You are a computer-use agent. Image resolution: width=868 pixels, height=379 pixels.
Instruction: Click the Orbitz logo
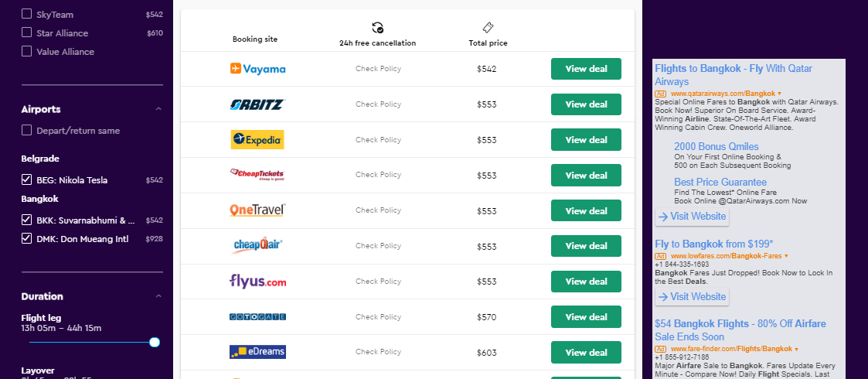pos(257,104)
